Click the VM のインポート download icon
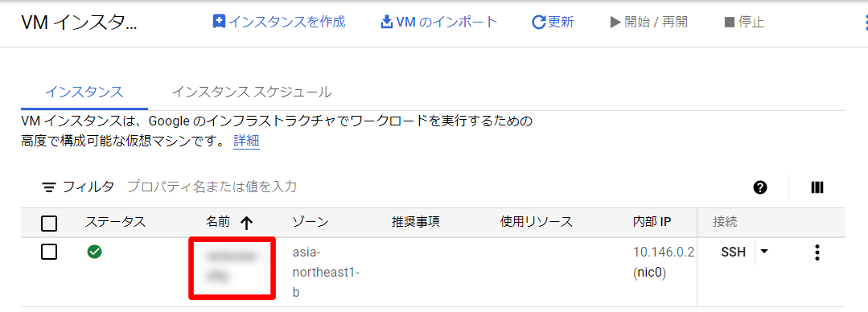 386,23
